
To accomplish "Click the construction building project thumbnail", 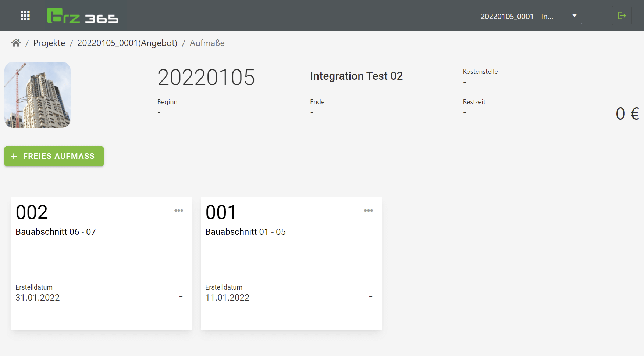I will pyautogui.click(x=38, y=95).
